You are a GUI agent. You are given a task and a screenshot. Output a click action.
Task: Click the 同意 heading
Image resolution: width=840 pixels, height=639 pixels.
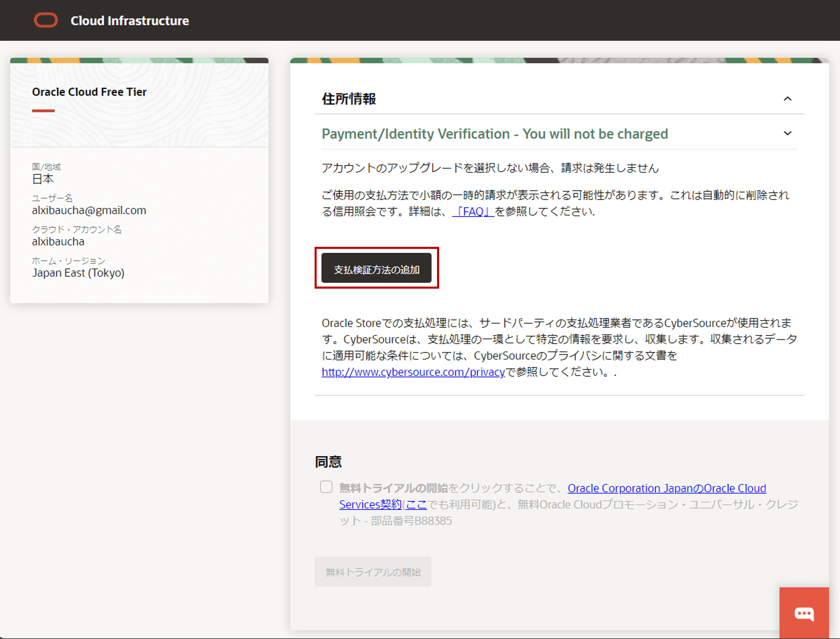[x=328, y=462]
